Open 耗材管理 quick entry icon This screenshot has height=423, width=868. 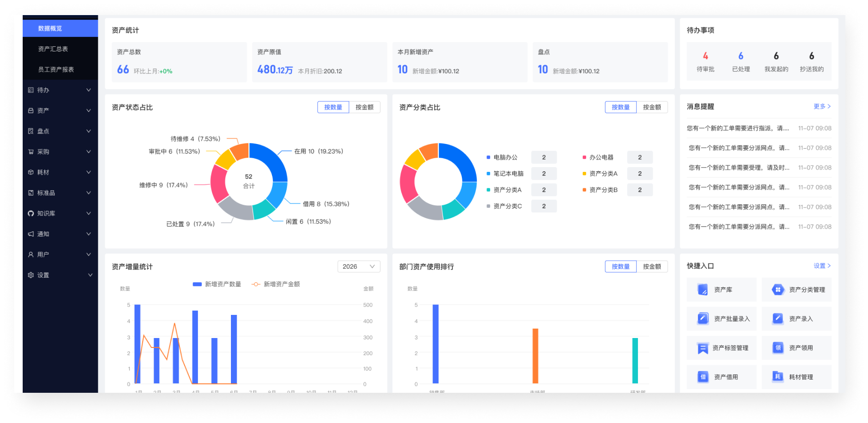pos(777,377)
